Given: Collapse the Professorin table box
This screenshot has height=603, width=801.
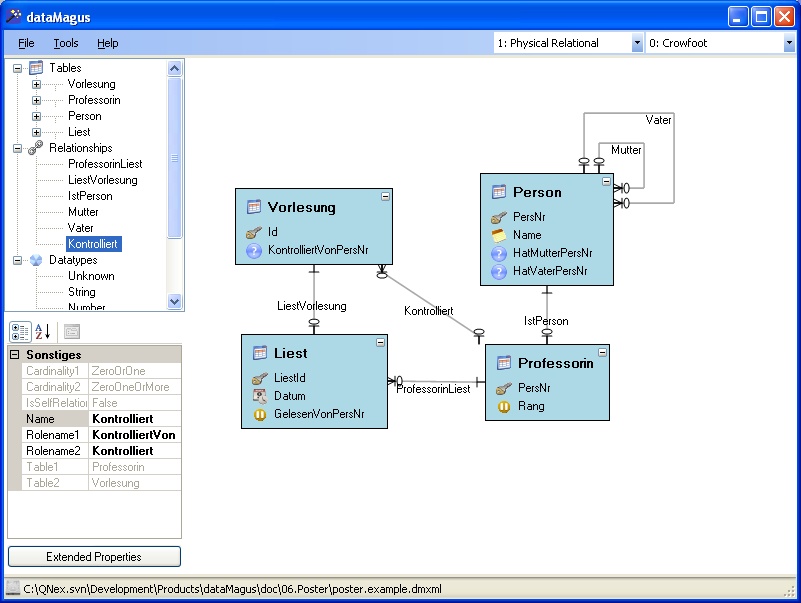Looking at the screenshot, I should (602, 352).
